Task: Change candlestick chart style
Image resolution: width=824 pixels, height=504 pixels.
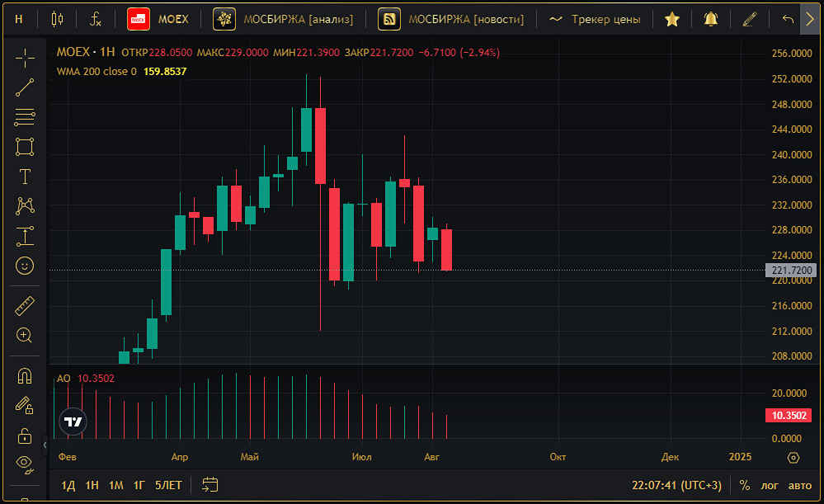Action: tap(57, 20)
